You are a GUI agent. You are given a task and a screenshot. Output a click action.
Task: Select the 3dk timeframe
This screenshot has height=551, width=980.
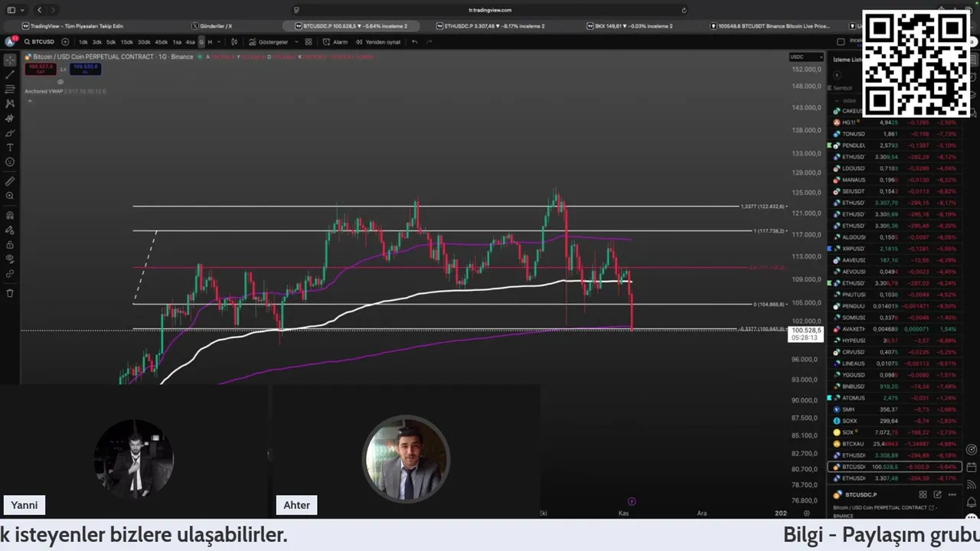96,41
